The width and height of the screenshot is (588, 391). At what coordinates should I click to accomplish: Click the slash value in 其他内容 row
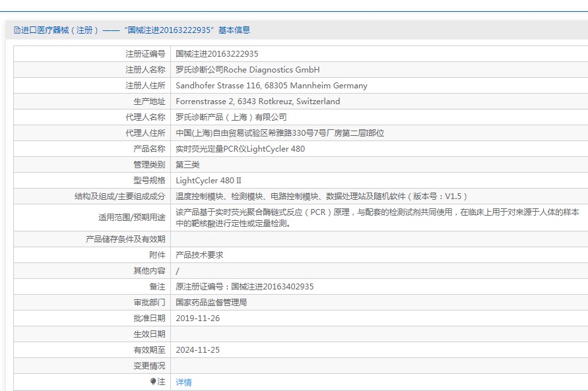[x=178, y=271]
